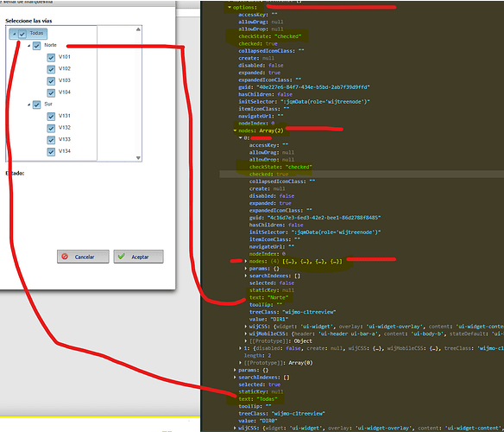Expand the wijMobileCSS object in console

coord(246,334)
